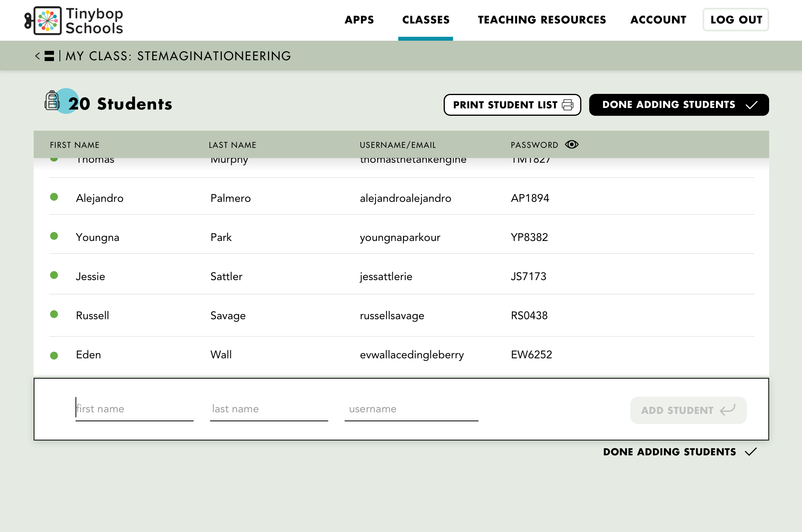Click the green status dot for Jessie

[x=54, y=275]
